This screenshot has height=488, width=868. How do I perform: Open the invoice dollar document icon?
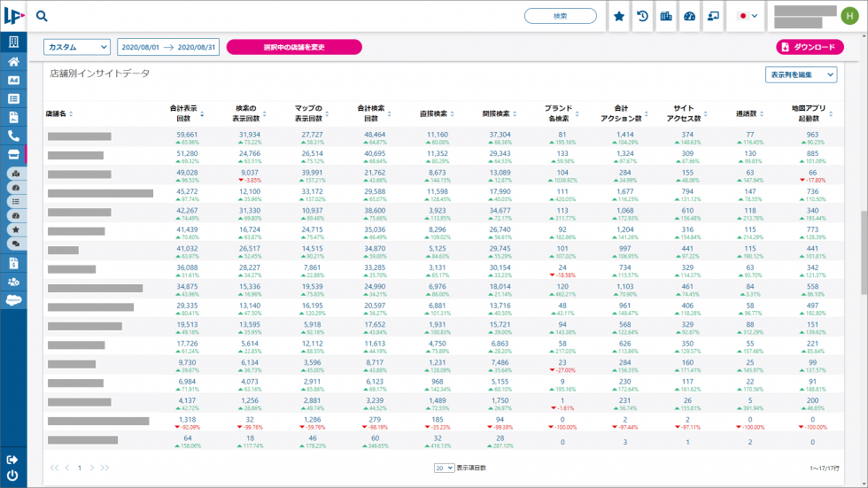(13, 263)
